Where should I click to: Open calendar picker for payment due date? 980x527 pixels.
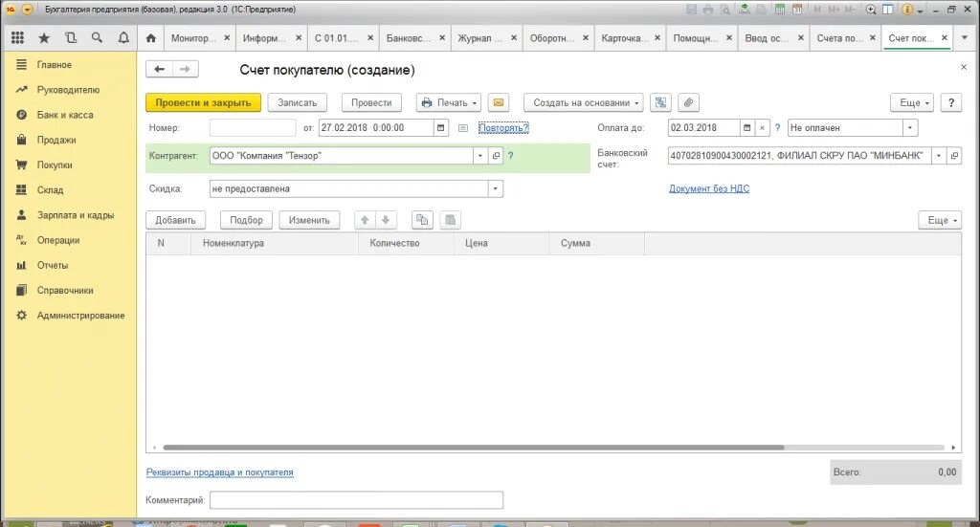point(746,127)
